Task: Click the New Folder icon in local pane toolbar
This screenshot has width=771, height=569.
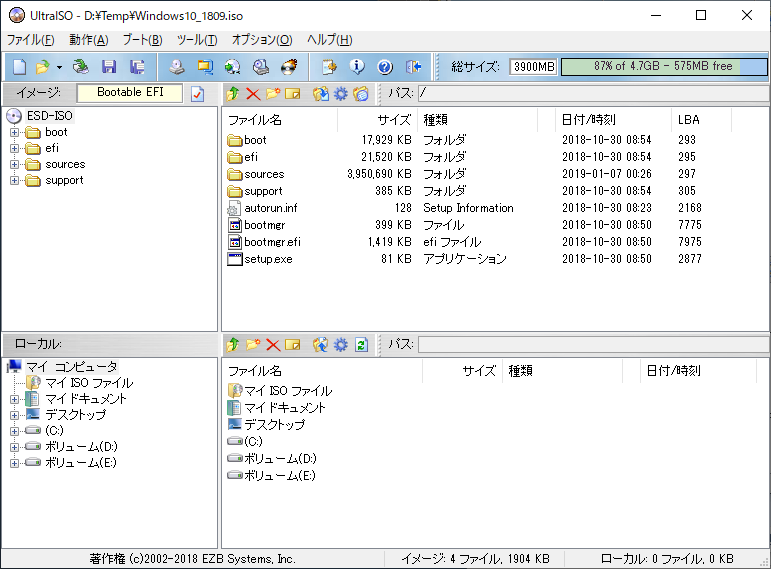Action: [x=253, y=345]
